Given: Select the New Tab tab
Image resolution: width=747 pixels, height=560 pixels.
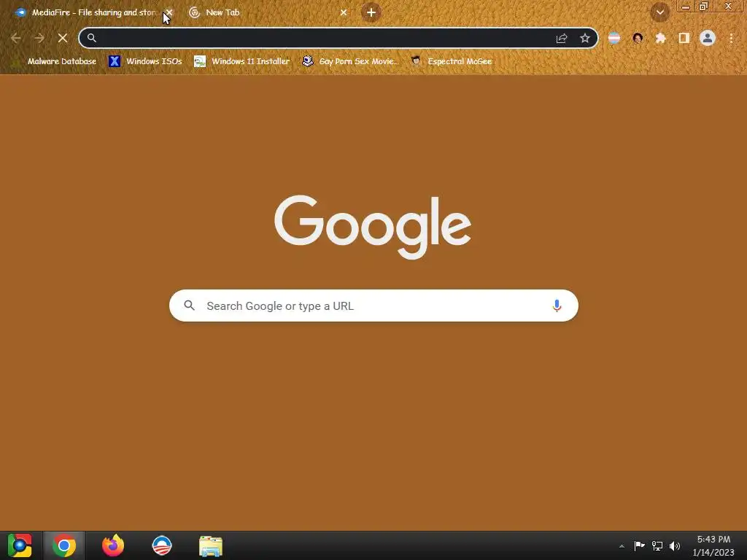Looking at the screenshot, I should coord(267,12).
